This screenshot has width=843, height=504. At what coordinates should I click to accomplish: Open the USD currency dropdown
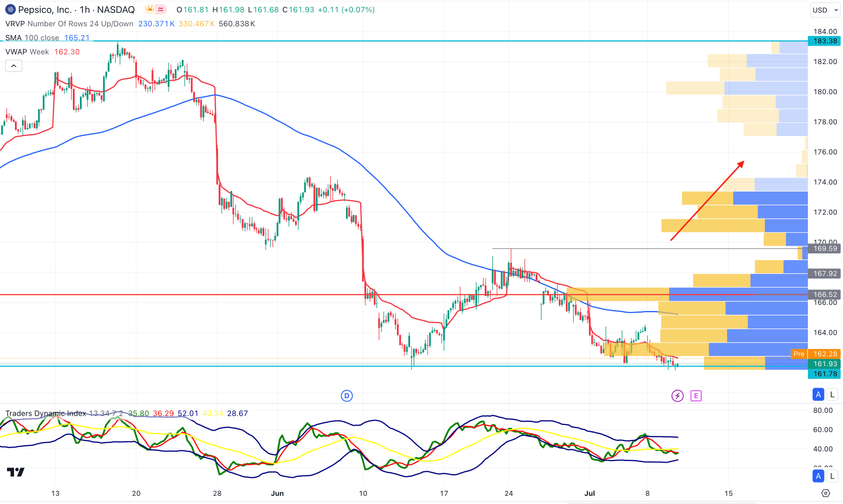(x=825, y=10)
